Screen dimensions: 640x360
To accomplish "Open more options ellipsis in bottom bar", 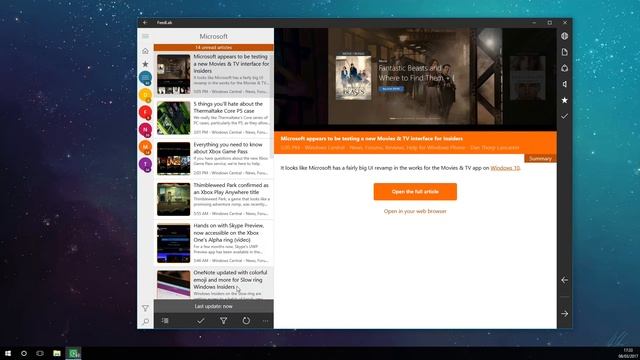I will 265,321.
